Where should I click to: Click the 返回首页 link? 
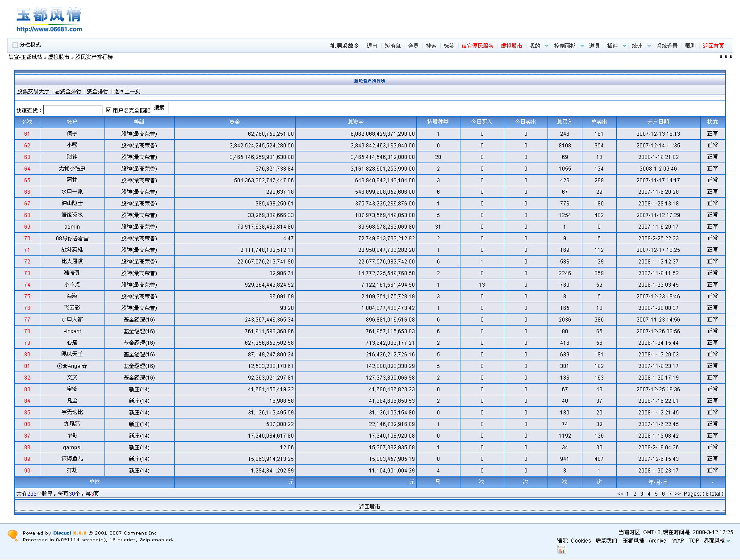713,46
